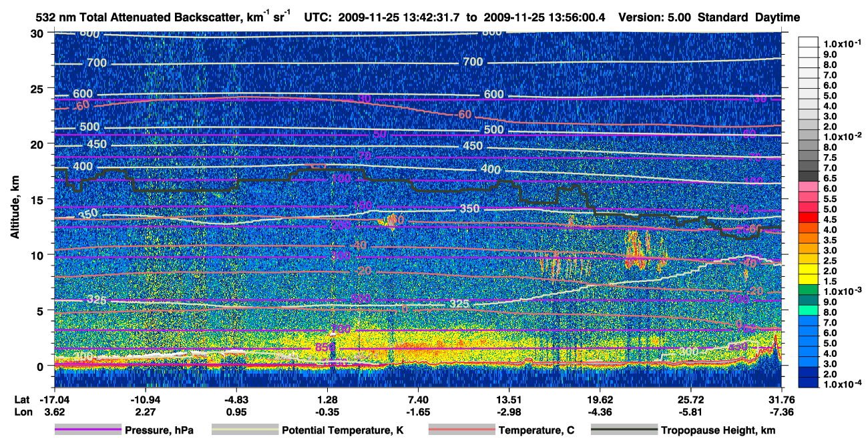Click the 'Lon' row label below the plot
The image size is (868, 445).
click(23, 412)
